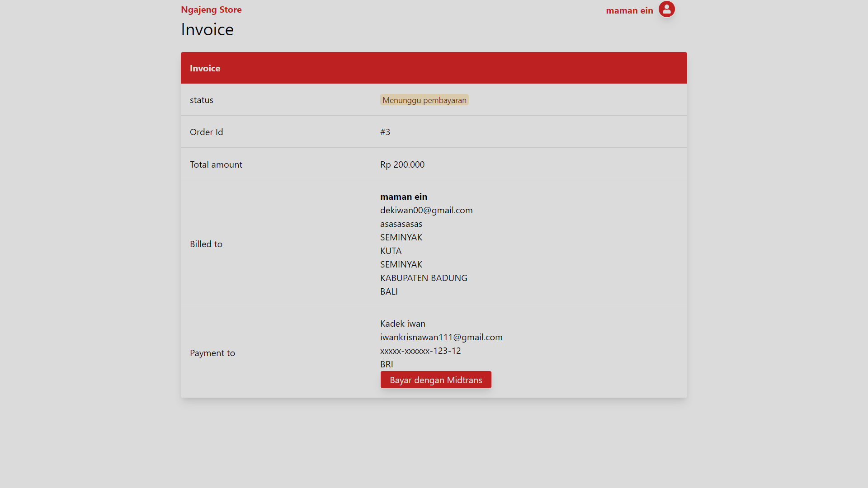The image size is (868, 488).
Task: Select the order id #3 text
Action: click(385, 132)
